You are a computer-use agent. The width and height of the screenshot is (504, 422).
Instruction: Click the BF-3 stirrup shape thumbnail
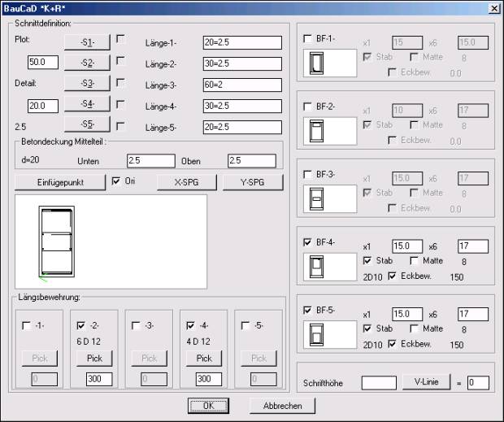click(330, 198)
